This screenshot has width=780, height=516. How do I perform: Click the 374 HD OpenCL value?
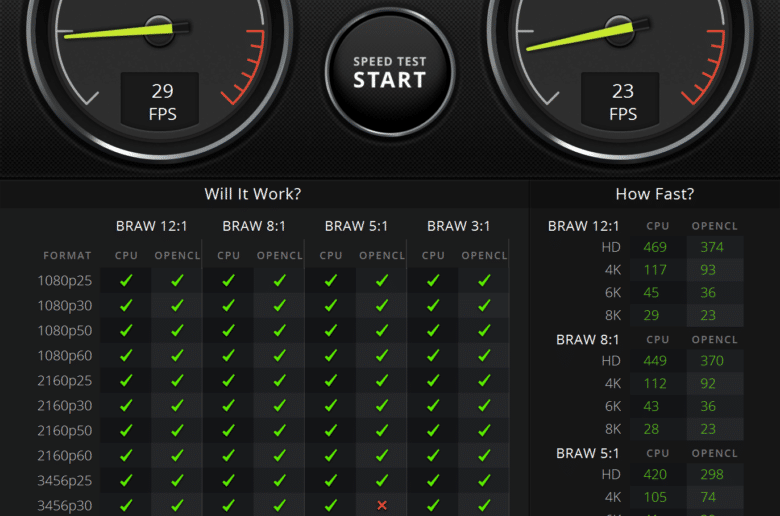pyautogui.click(x=712, y=247)
